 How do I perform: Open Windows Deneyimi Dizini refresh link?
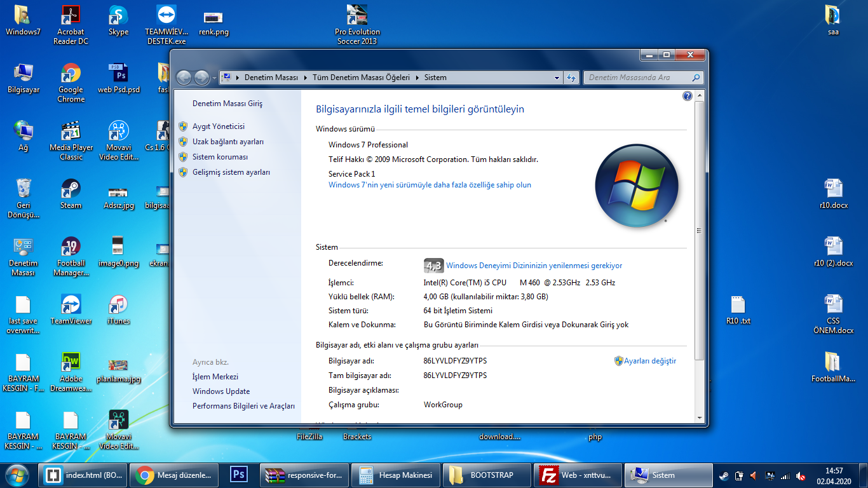pos(534,266)
